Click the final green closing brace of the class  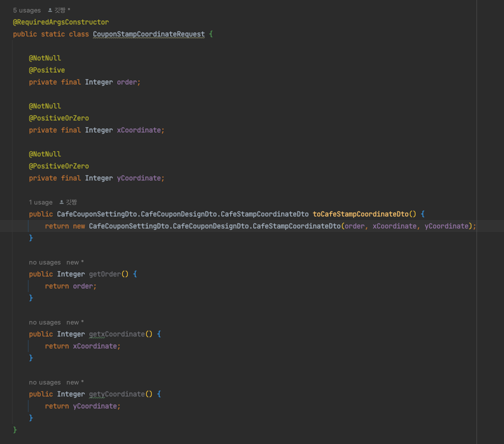click(15, 430)
